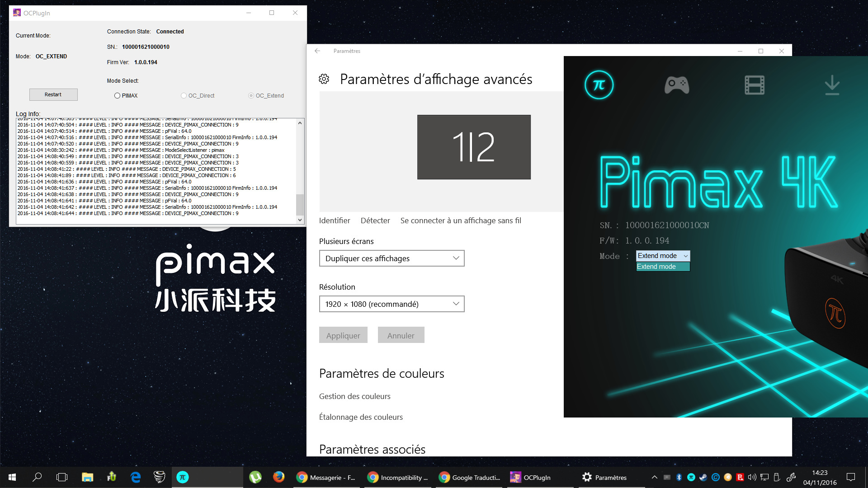Image resolution: width=868 pixels, height=488 pixels.
Task: Click the Steam tray icon
Action: (x=703, y=477)
